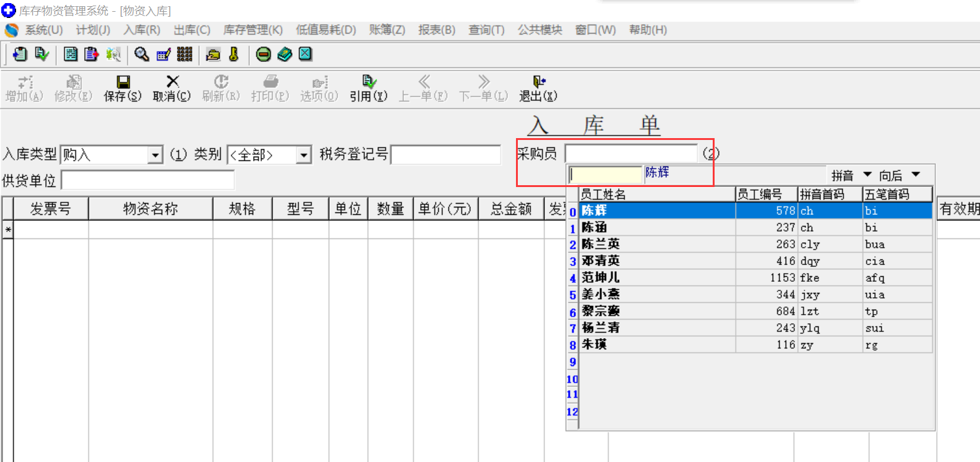980x462 pixels.
Task: Save the entry with 保存(S)
Action: [123, 89]
